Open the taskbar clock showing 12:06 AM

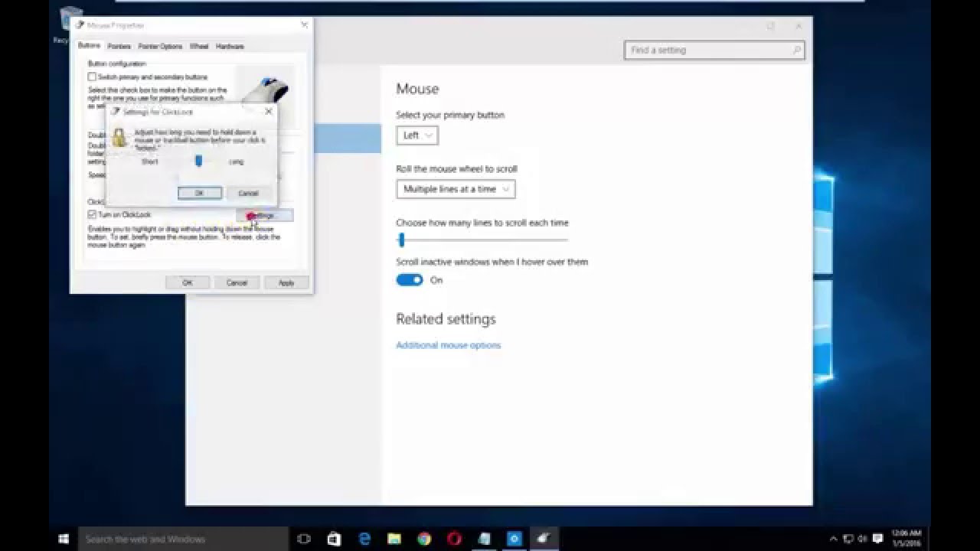906,539
